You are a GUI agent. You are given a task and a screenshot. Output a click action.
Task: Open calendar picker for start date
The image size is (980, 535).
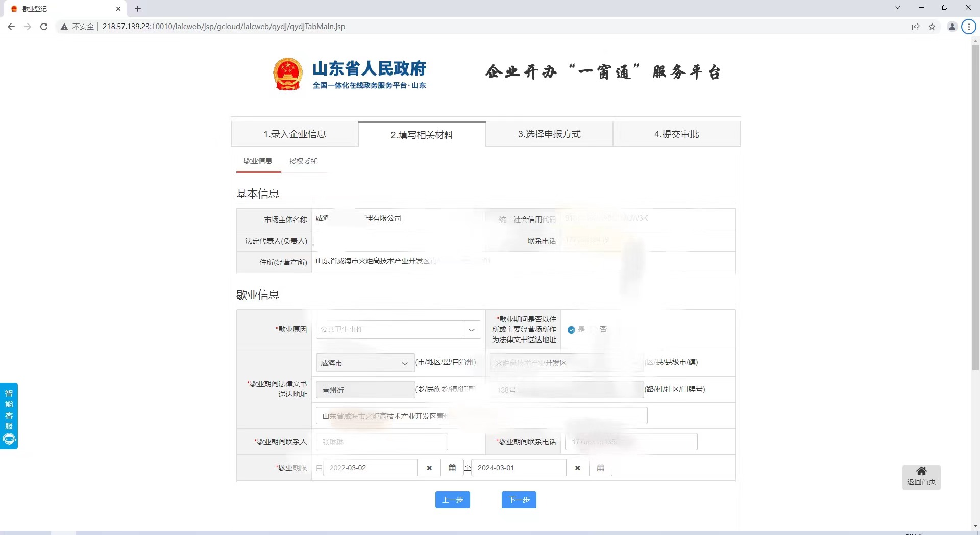tap(452, 468)
